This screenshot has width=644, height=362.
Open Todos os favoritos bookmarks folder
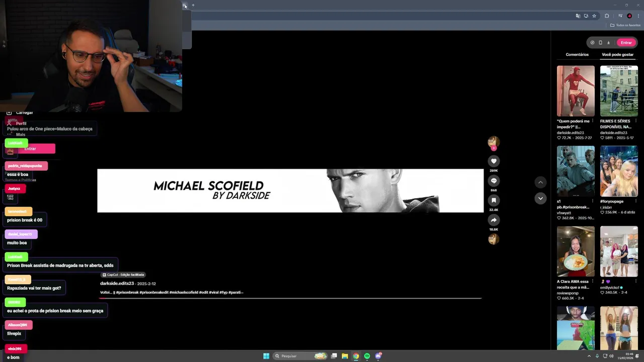tap(625, 25)
